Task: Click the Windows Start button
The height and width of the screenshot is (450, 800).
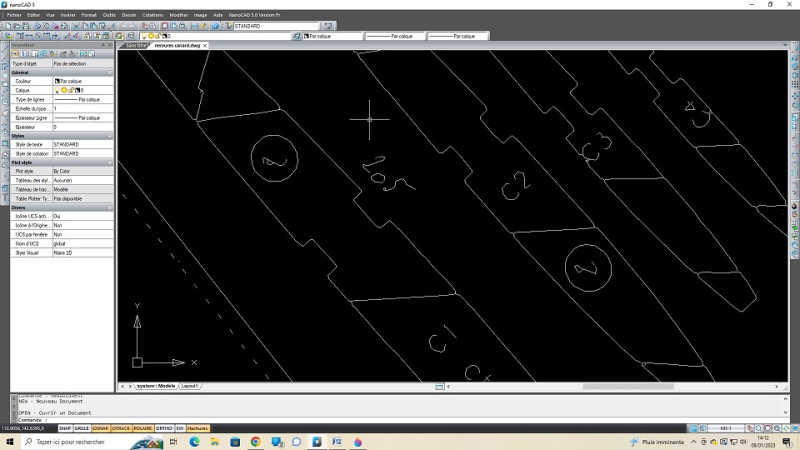Action: (9, 442)
